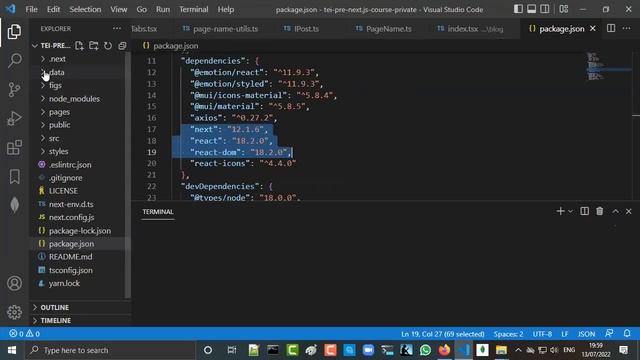Open the Manage gear icon

pyautogui.click(x=14, y=312)
